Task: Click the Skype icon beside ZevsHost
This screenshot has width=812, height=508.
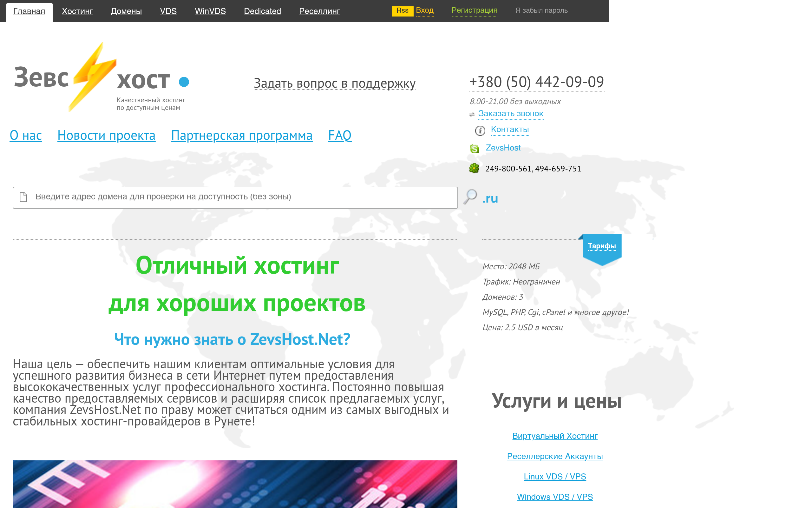Action: click(474, 149)
